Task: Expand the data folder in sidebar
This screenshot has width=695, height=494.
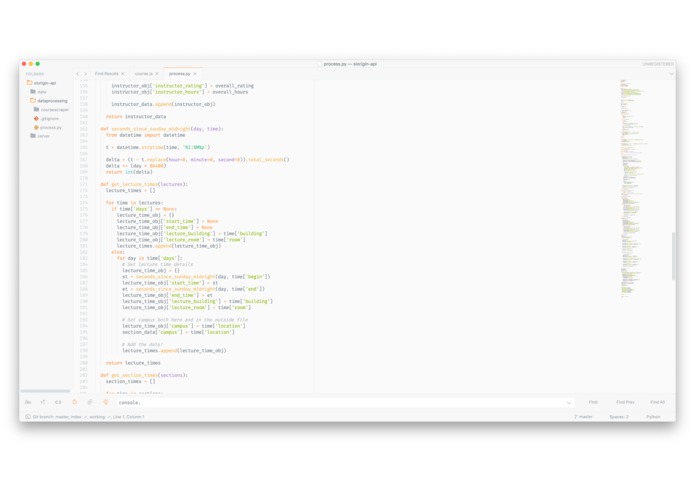Action: (x=39, y=92)
